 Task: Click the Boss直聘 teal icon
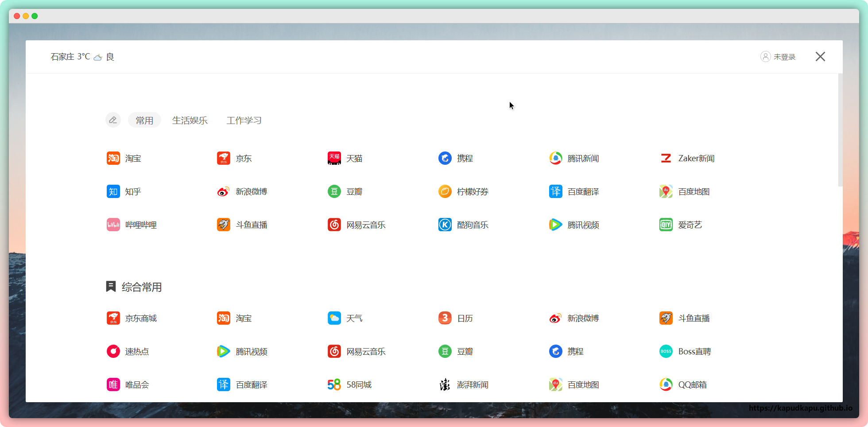click(666, 352)
